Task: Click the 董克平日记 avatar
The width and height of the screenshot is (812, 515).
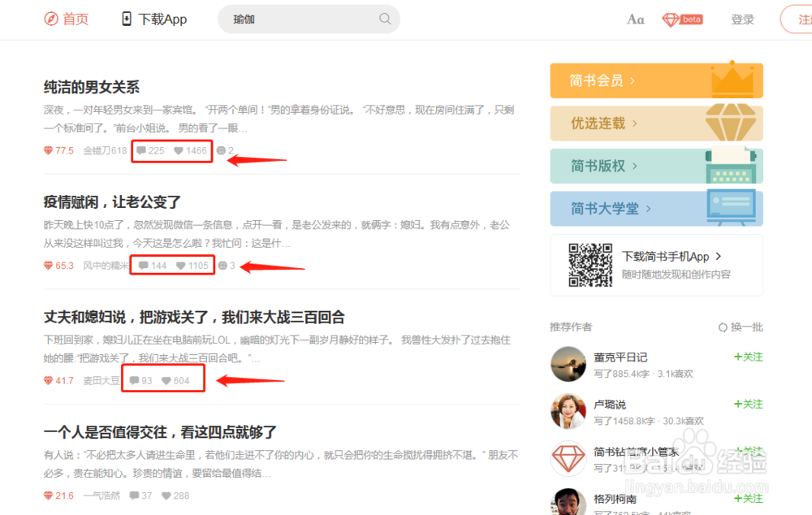Action: (568, 364)
